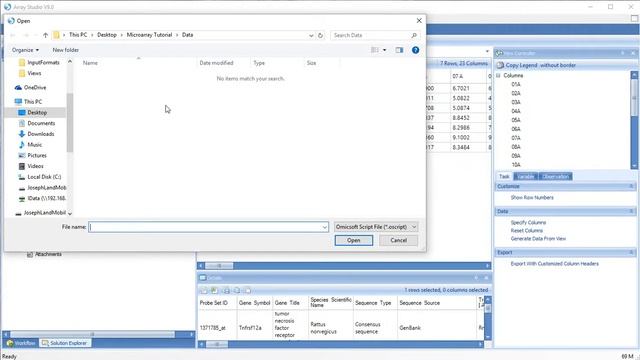The image size is (640, 360).
Task: Open the Pictures folder
Action: point(33,155)
